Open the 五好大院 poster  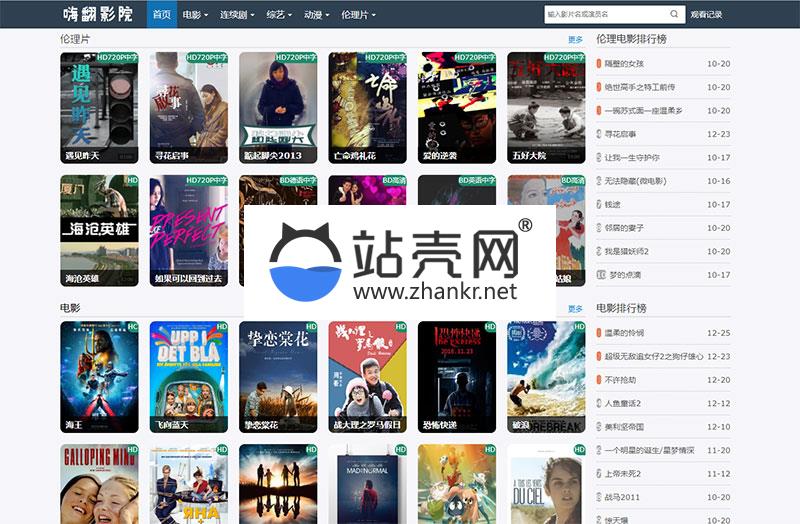coord(546,108)
